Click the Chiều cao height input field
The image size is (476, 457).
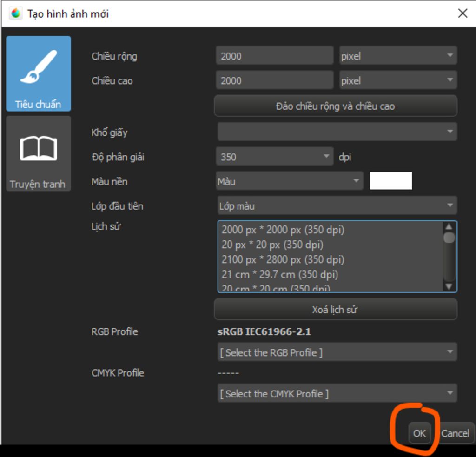point(275,80)
